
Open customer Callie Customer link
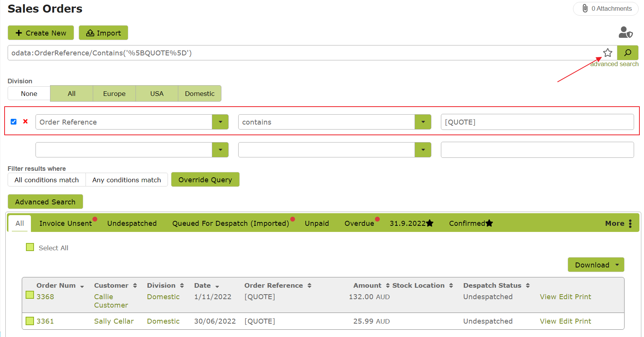click(x=111, y=301)
